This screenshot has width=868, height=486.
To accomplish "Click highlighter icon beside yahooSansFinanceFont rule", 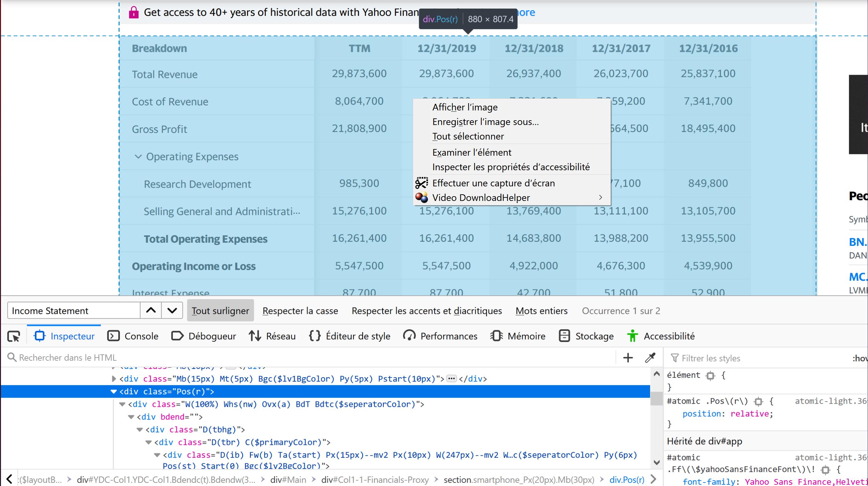I will click(x=826, y=470).
